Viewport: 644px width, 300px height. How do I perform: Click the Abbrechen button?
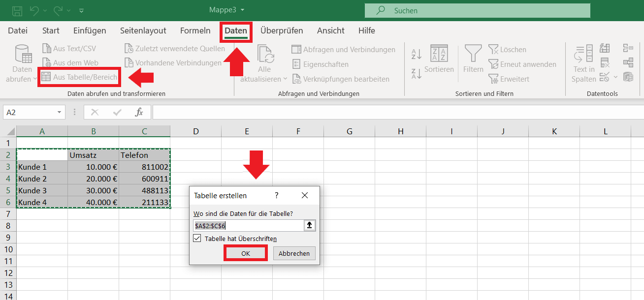coord(294,253)
